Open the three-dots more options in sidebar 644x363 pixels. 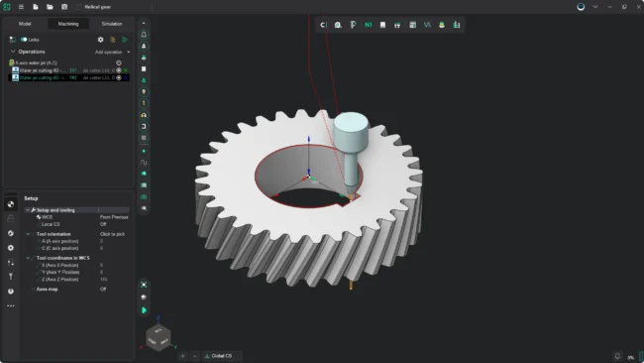point(11,305)
